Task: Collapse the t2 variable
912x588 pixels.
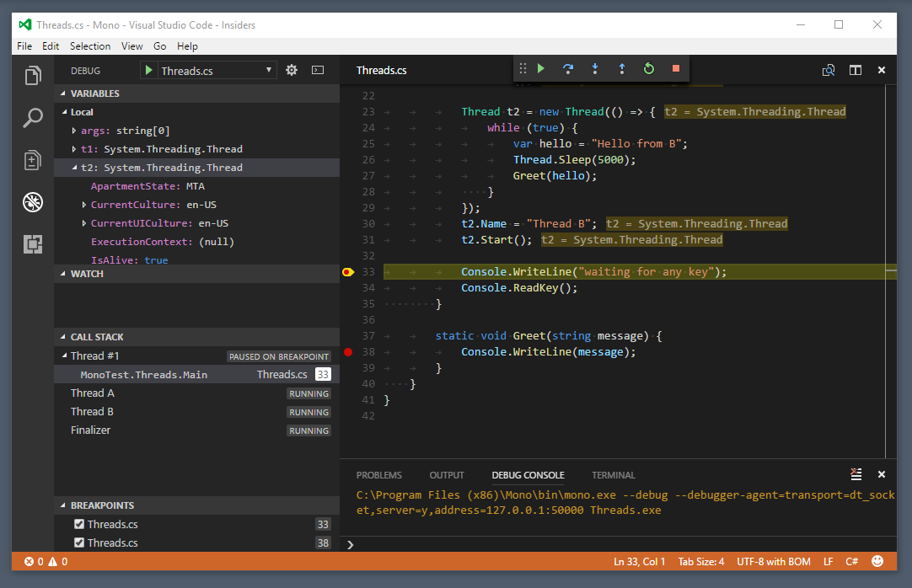Action: tap(74, 168)
